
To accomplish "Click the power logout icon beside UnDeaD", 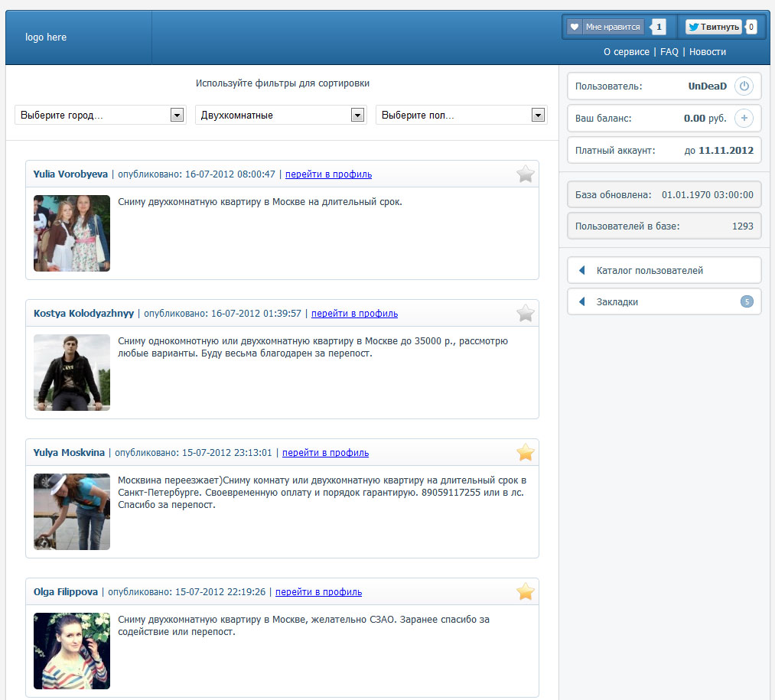I will pos(744,86).
